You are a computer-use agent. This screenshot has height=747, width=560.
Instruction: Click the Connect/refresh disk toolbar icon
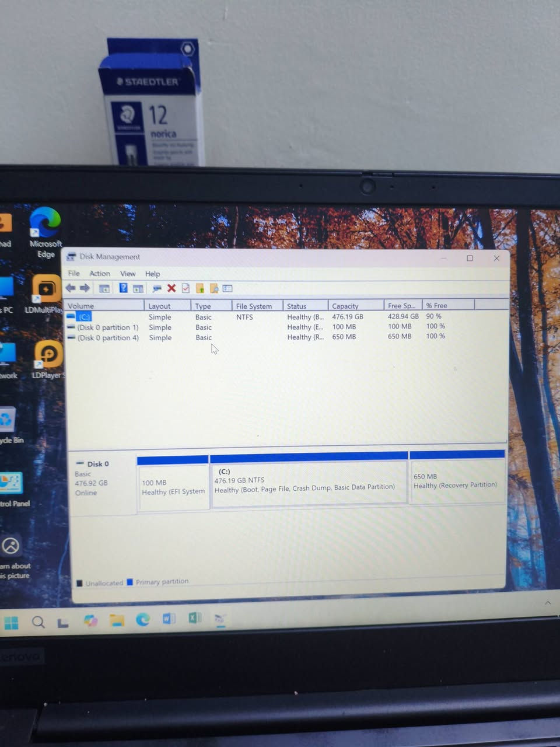click(156, 288)
